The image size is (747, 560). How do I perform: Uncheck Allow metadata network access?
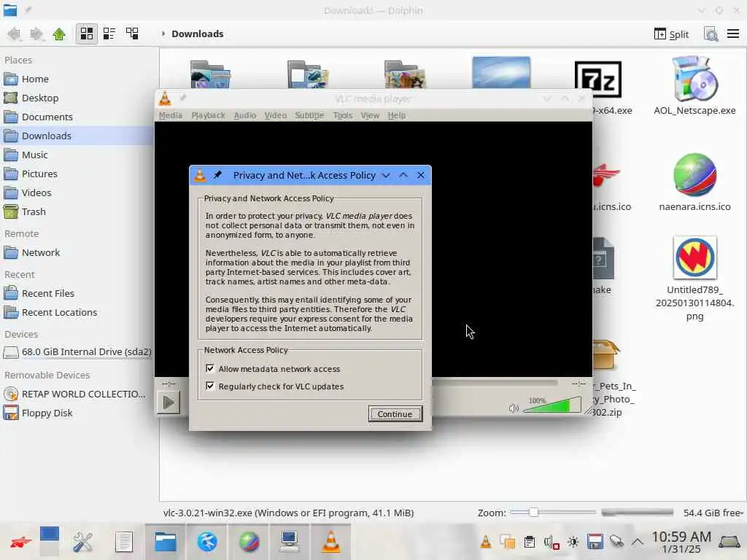(x=210, y=368)
